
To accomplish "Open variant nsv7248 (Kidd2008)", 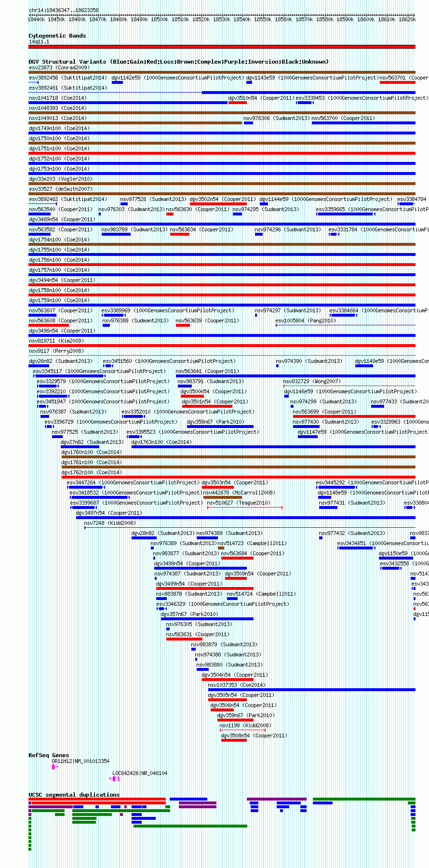I will tap(110, 523).
